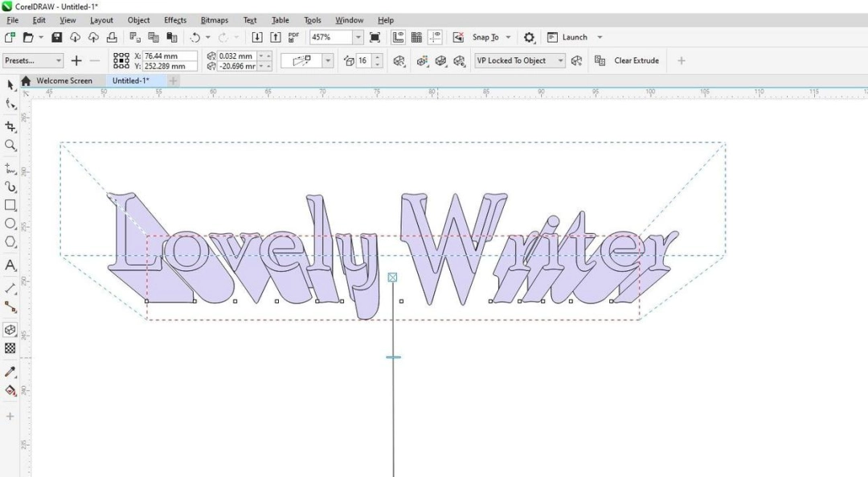The image size is (868, 477).
Task: Select the Pick tool in the toolbox
Action: click(10, 84)
